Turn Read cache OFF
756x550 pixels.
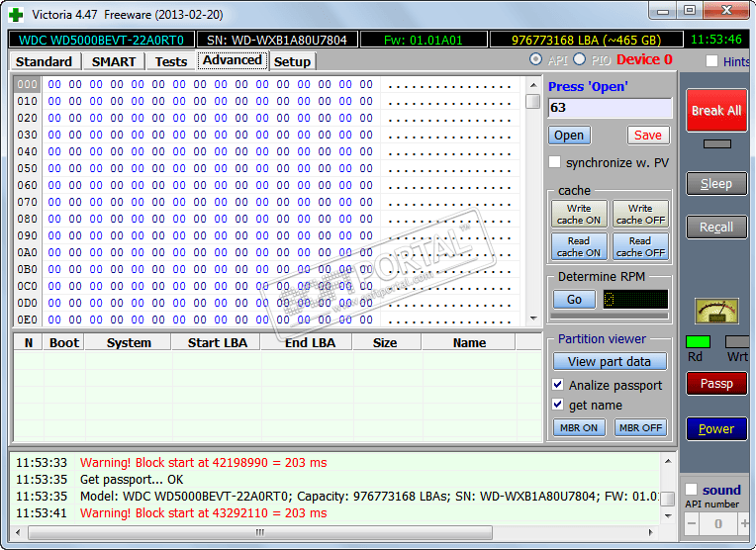(x=640, y=246)
